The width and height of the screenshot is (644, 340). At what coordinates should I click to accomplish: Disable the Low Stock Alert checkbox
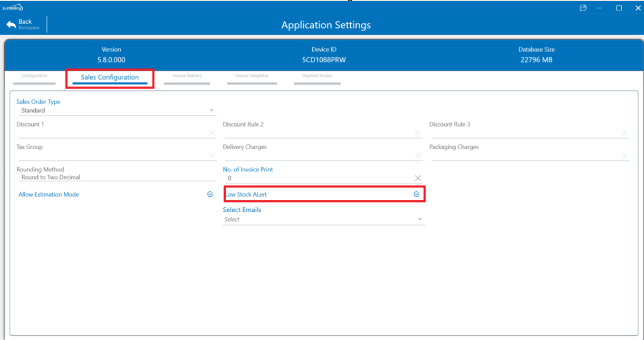pyautogui.click(x=417, y=195)
